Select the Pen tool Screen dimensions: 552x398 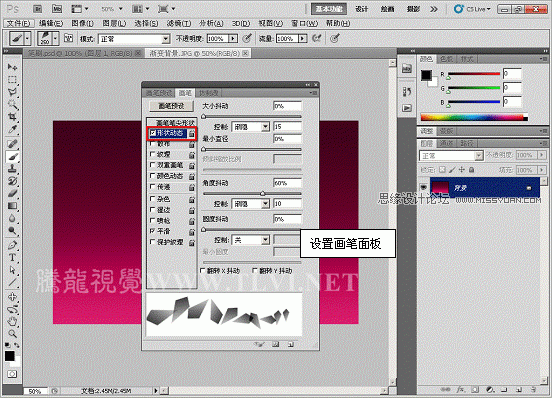click(12, 245)
